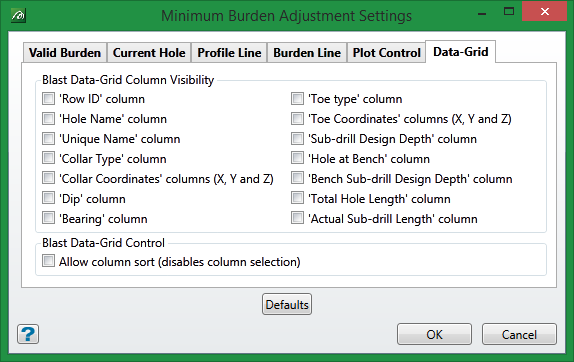574x362 pixels.
Task: Confirm settings with the OK button
Action: (x=435, y=334)
